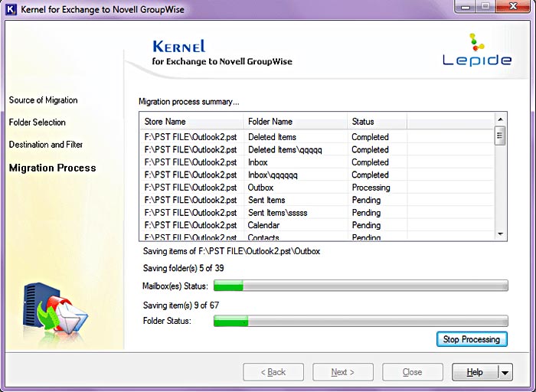Screen dimensions: 536x392
Task: Click the summary list scroll up arrow
Action: (x=501, y=119)
